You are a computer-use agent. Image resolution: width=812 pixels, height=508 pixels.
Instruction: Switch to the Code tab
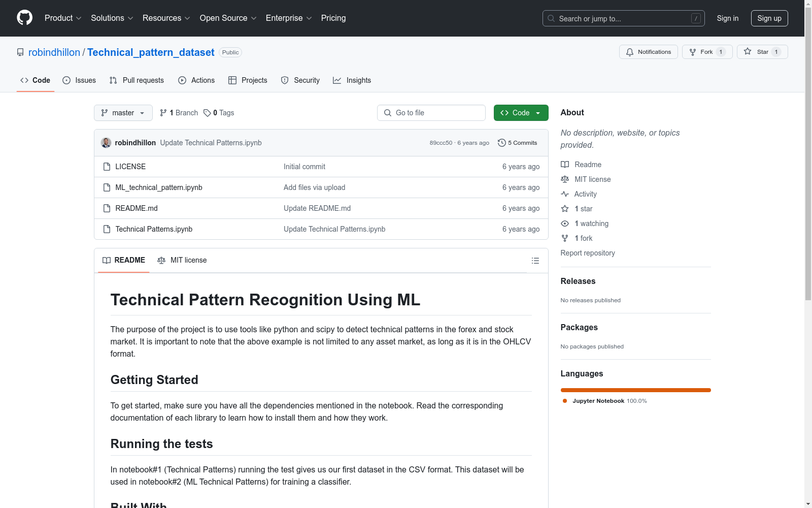(36, 80)
